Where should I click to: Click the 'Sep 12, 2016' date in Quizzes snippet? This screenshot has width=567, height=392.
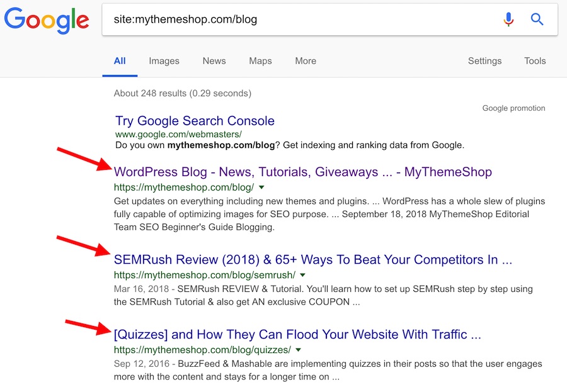click(142, 364)
